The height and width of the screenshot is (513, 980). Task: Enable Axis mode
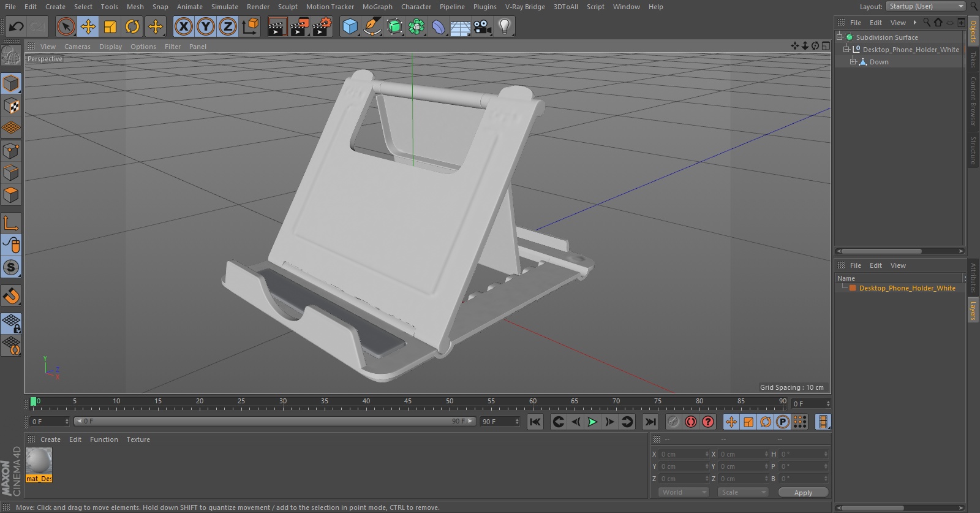pyautogui.click(x=11, y=223)
